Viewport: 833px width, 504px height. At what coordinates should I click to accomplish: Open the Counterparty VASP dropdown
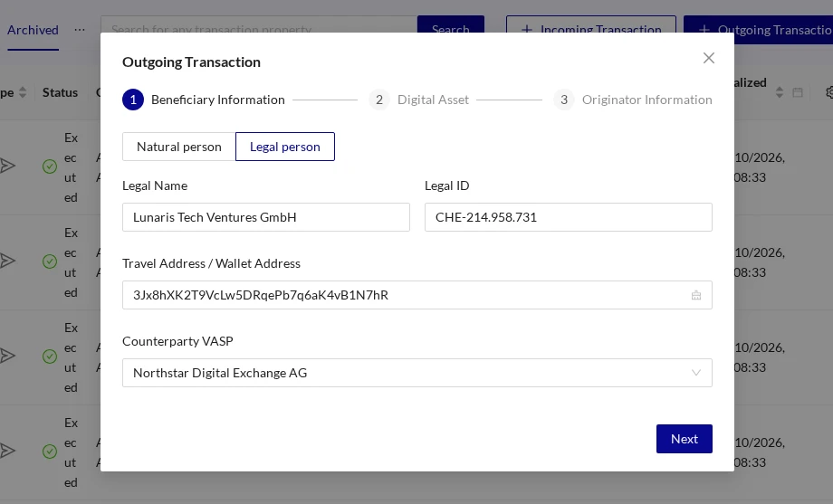point(417,373)
